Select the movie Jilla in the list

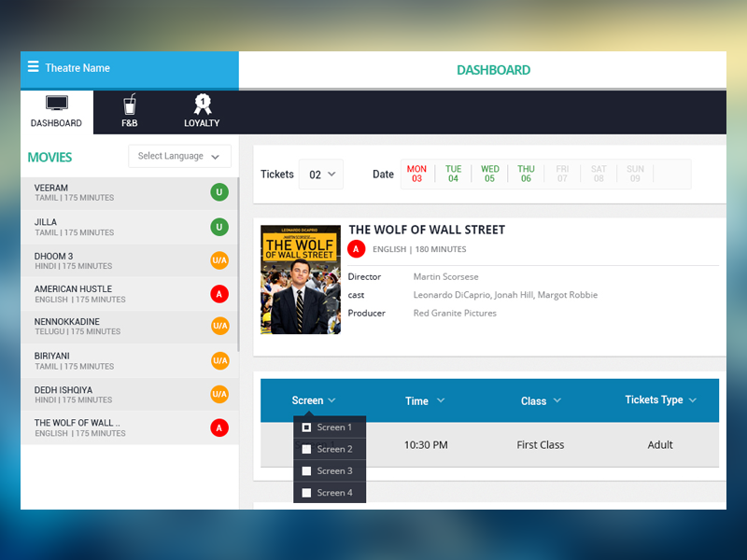point(129,227)
